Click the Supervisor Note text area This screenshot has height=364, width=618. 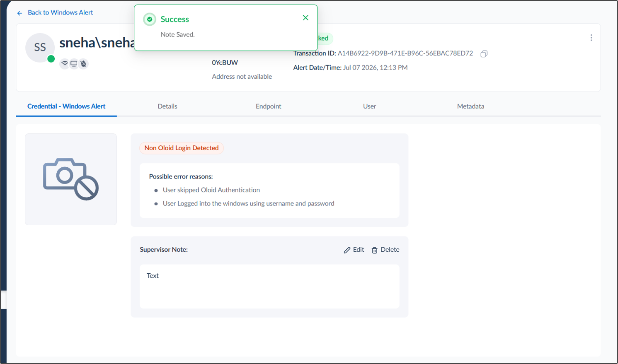(x=269, y=287)
